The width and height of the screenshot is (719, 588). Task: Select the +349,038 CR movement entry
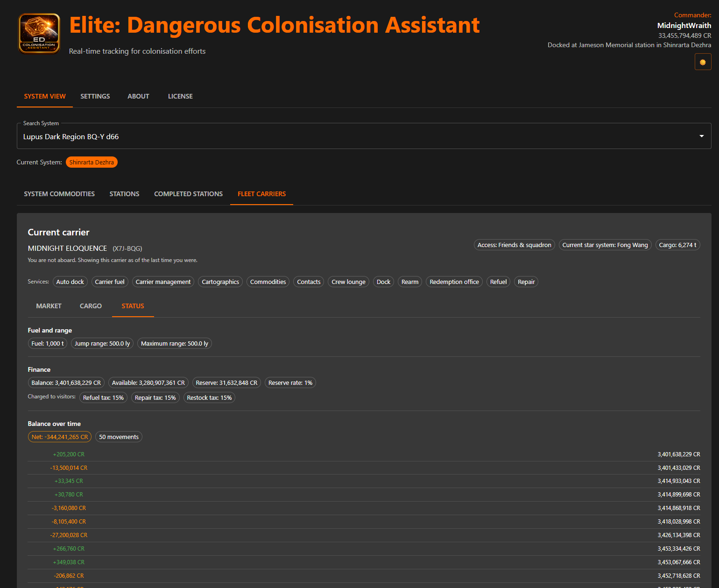[x=364, y=562]
